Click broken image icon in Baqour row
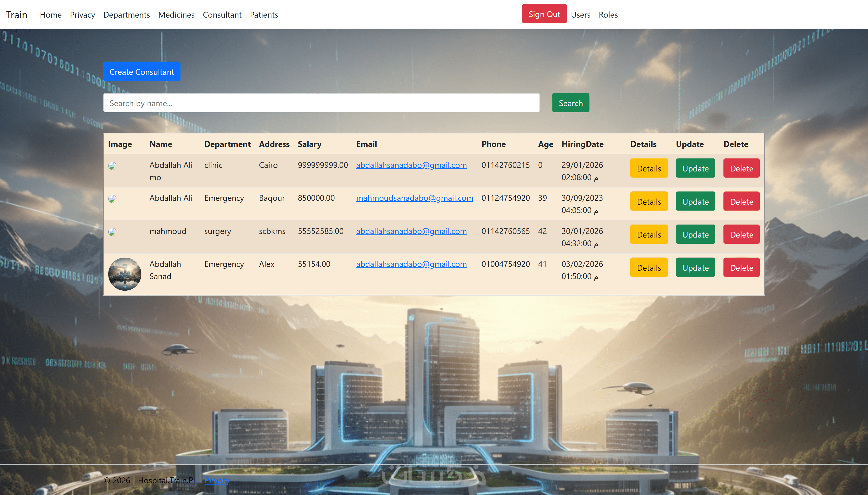Viewport: 868px width, 495px height. tap(112, 199)
